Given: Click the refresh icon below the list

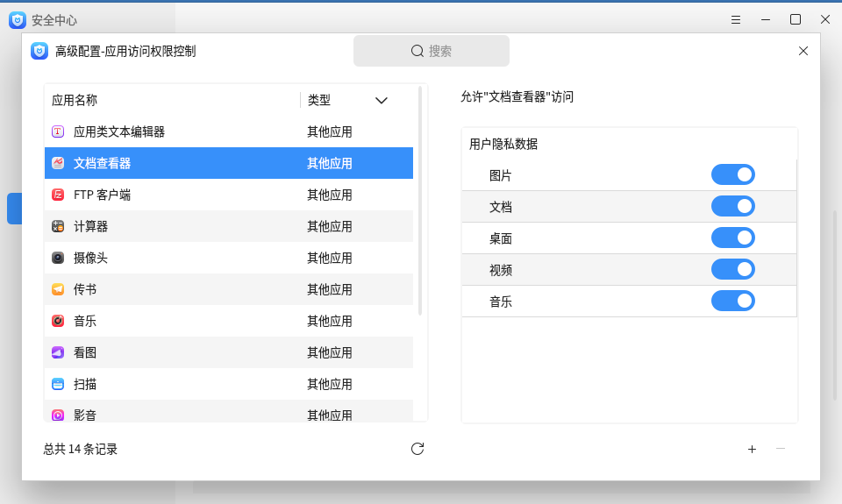Looking at the screenshot, I should point(417,449).
